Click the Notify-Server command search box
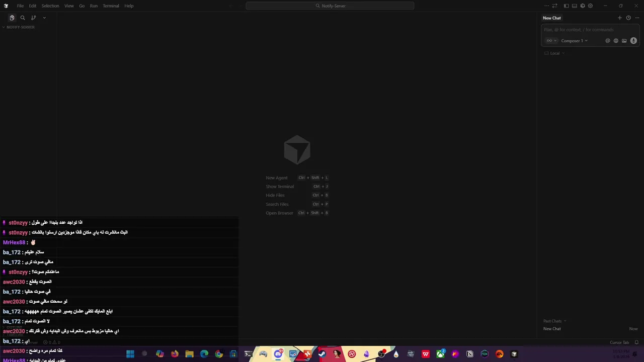Screen dimensions: 644x362 [x=330, y=6]
